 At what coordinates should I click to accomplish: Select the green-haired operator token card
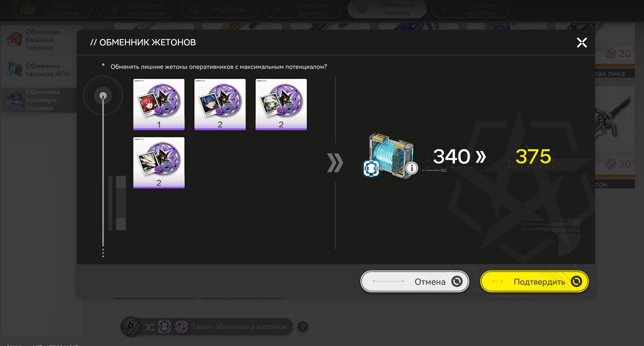(281, 104)
